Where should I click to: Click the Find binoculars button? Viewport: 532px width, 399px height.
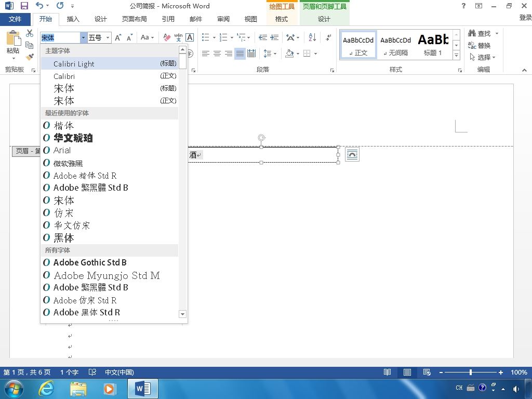coord(480,33)
